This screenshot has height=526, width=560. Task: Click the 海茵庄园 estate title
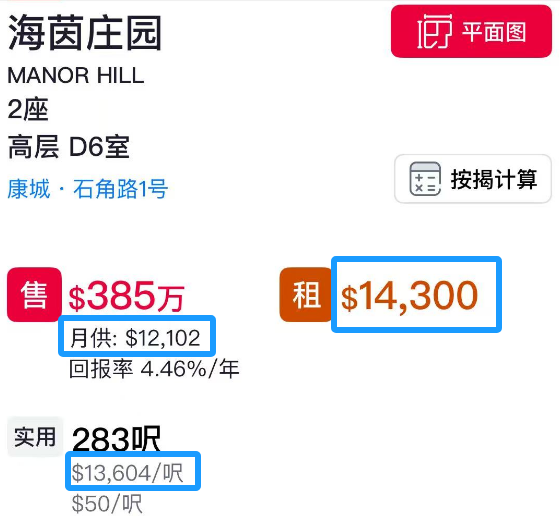[x=85, y=33]
